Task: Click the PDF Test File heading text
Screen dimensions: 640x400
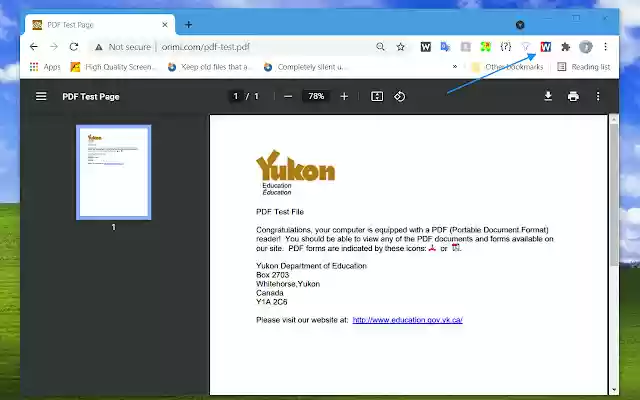Action: tap(280, 212)
